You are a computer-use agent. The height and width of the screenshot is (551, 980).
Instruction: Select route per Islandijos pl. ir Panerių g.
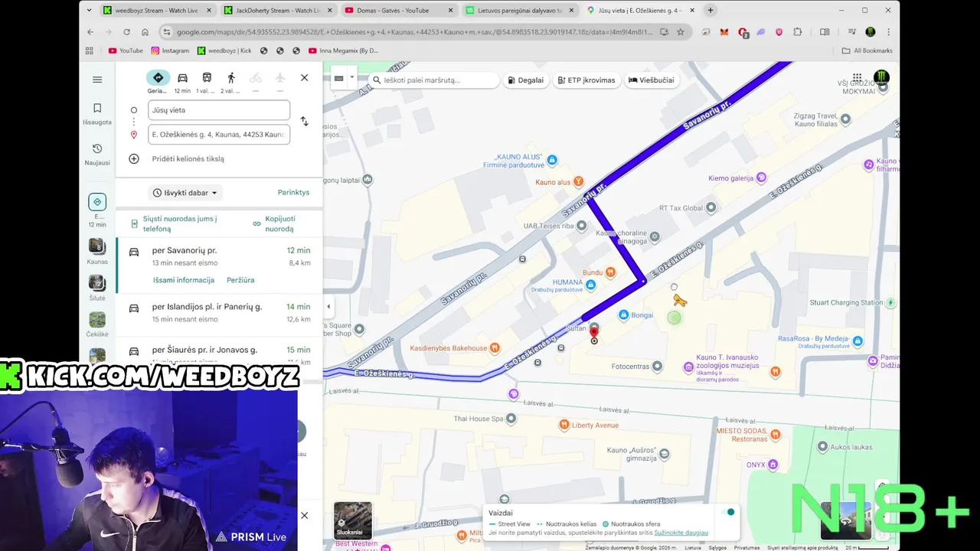220,312
